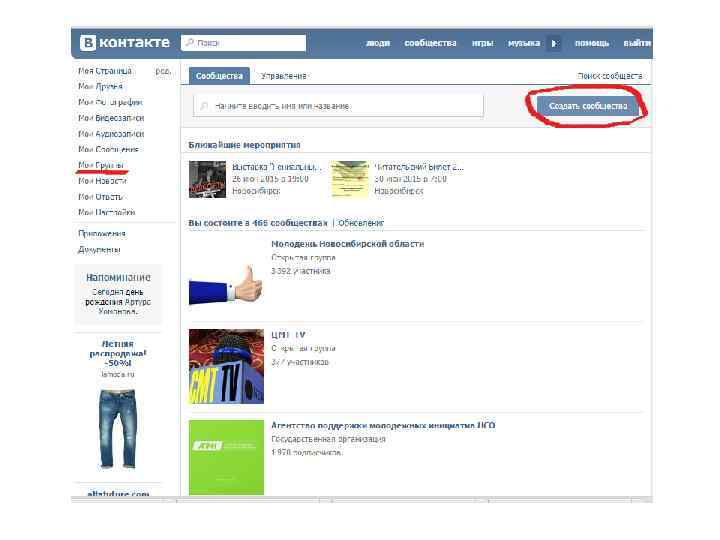
Task: Open the игры header link
Action: [x=483, y=43]
